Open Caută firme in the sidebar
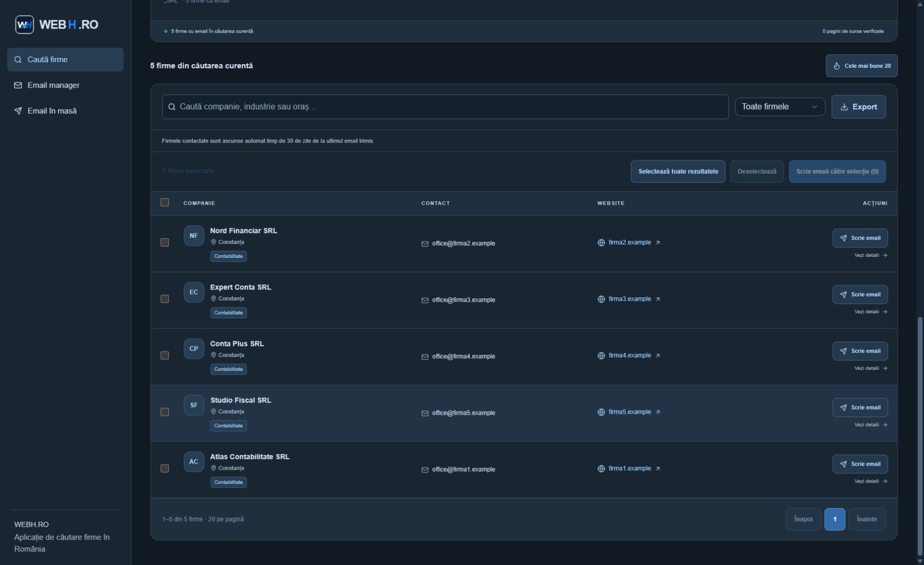 click(65, 60)
